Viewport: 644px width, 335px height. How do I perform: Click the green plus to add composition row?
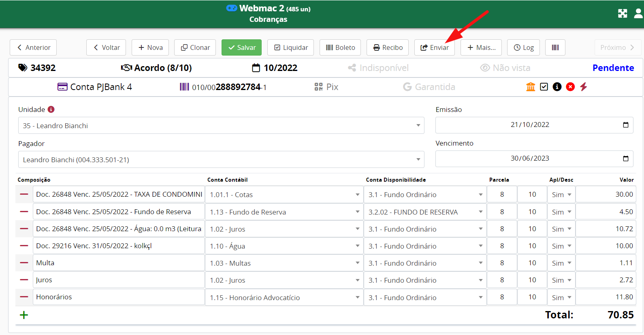(24, 315)
